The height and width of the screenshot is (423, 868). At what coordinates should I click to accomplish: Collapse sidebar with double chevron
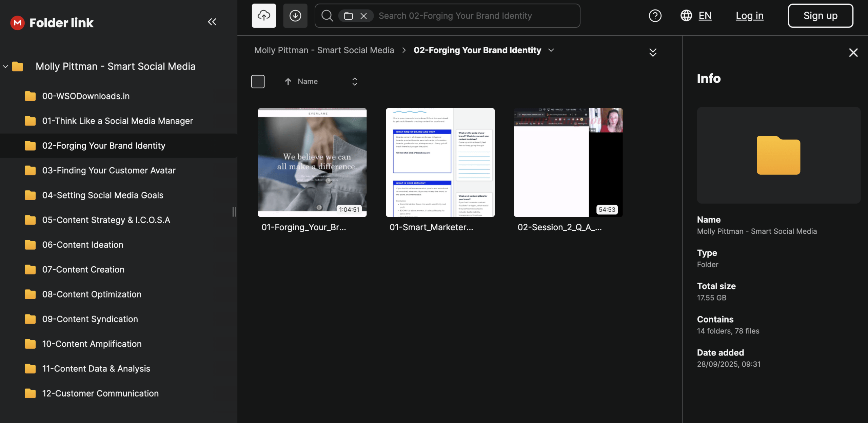(212, 22)
